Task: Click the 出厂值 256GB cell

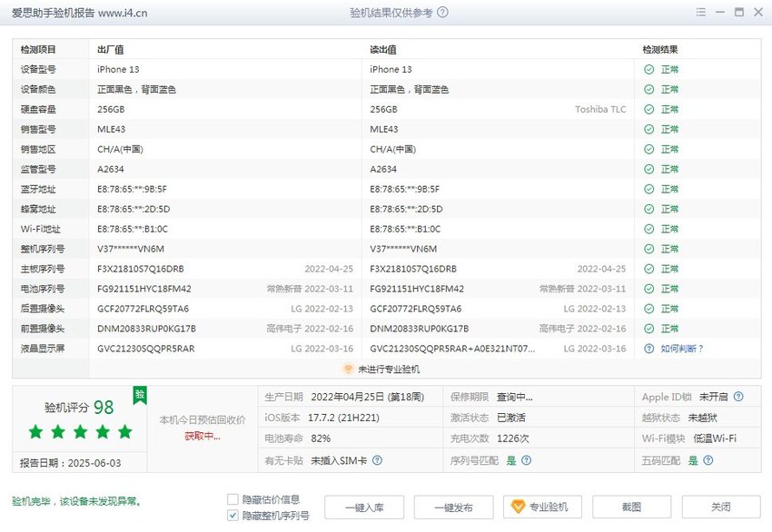Action: 111,109
